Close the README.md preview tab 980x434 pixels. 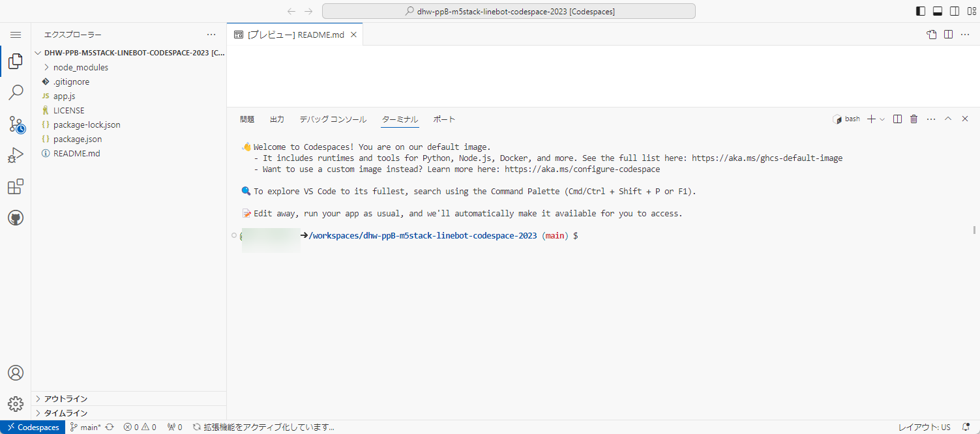[x=353, y=35]
